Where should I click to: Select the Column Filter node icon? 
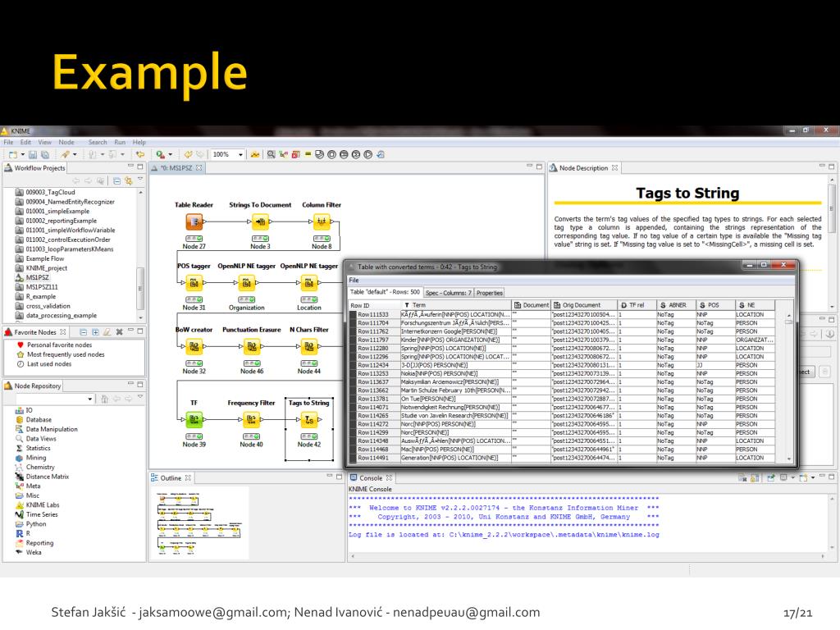(x=322, y=221)
